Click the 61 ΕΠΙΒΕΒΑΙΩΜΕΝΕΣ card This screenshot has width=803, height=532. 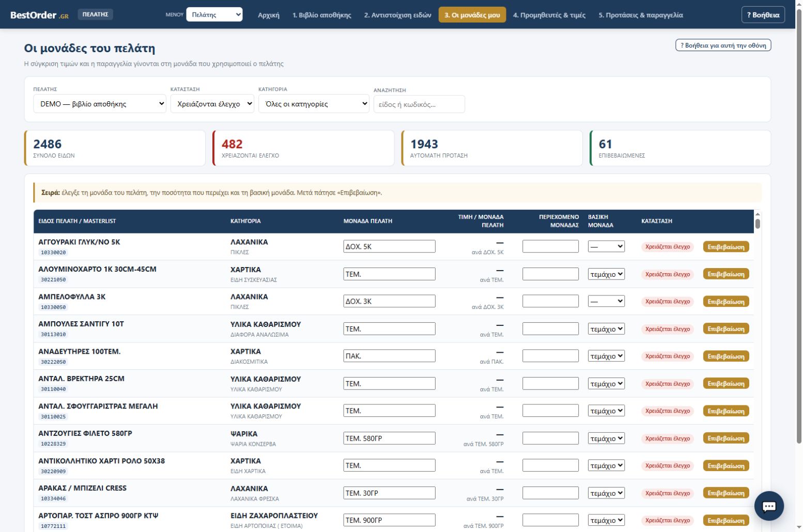(680, 148)
